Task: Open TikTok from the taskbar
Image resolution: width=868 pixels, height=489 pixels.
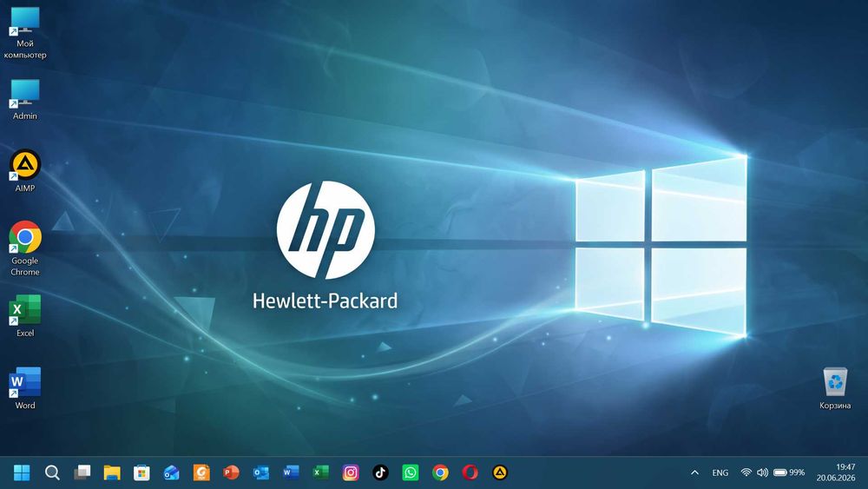Action: (x=380, y=472)
